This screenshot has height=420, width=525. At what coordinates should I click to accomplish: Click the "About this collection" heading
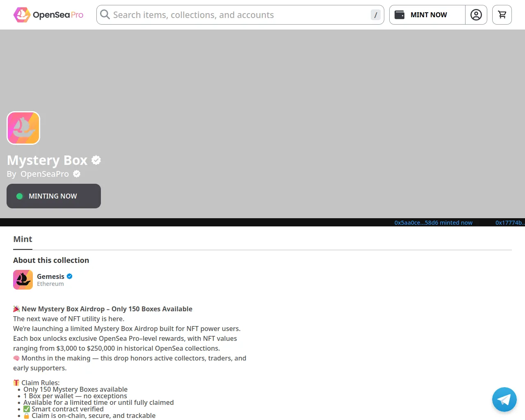pyautogui.click(x=51, y=260)
